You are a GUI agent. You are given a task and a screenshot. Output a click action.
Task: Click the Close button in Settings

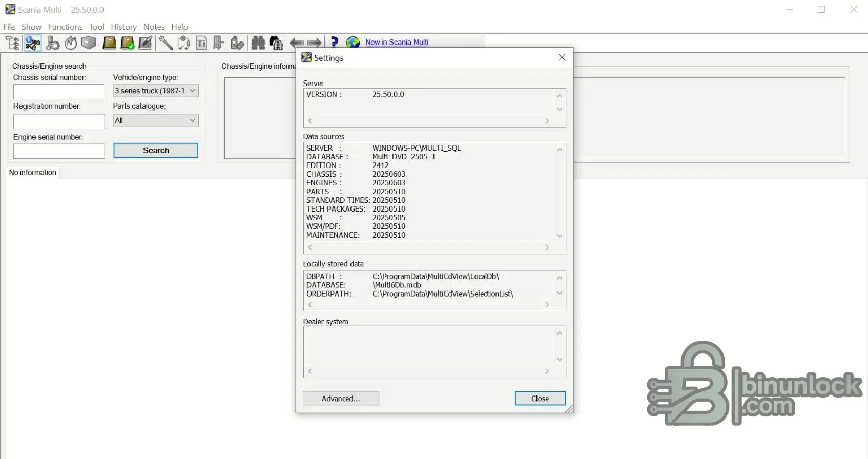tap(540, 399)
